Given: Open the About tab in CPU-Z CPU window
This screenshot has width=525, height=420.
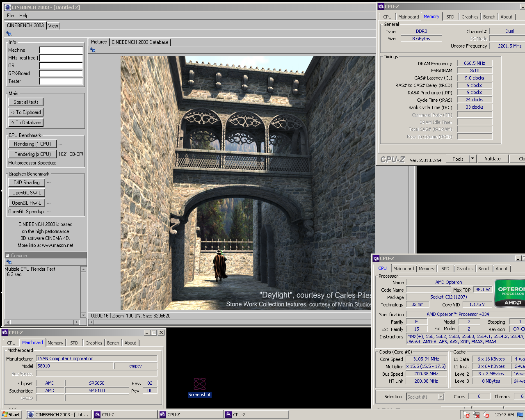Looking at the screenshot, I should 501,269.
